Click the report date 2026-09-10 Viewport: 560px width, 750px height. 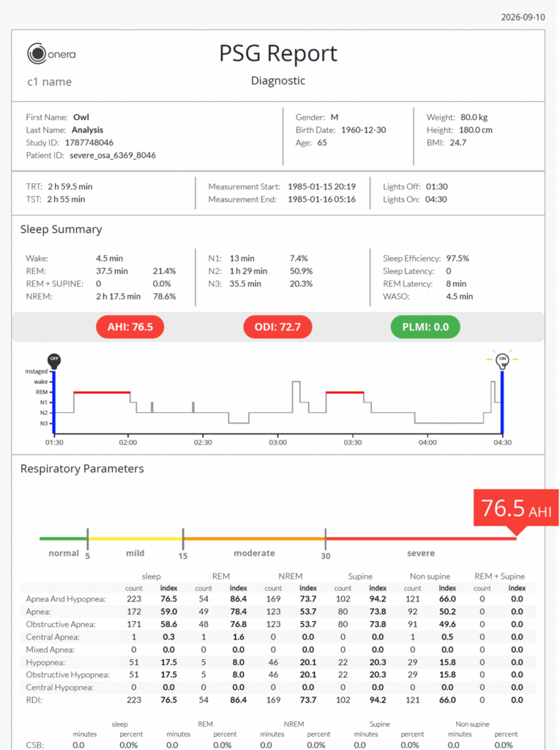point(523,18)
